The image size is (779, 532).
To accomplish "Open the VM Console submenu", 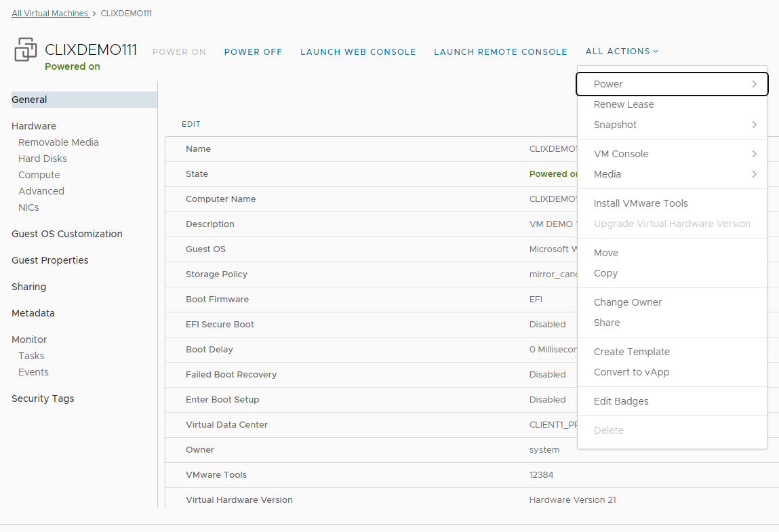I will tap(621, 154).
